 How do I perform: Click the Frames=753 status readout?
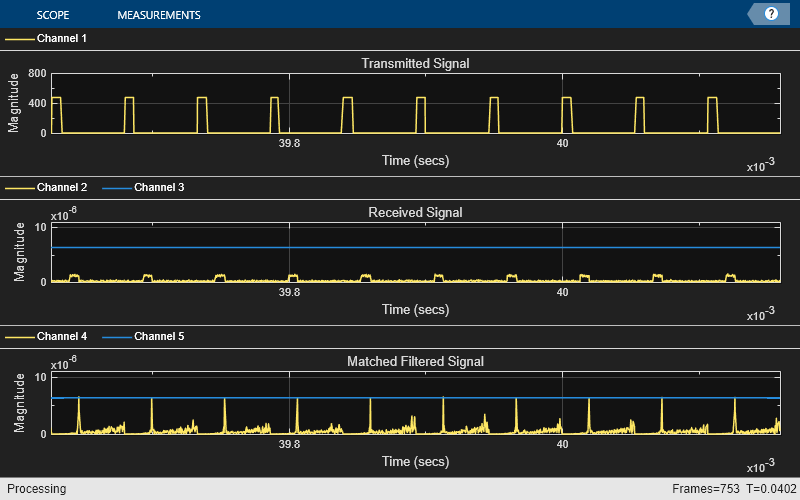pyautogui.click(x=706, y=489)
